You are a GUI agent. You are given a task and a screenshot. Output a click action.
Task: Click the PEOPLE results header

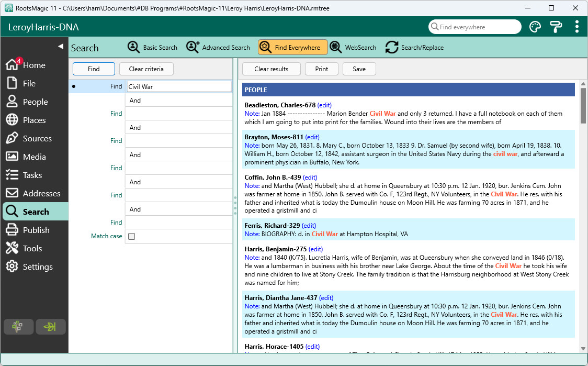tap(409, 90)
